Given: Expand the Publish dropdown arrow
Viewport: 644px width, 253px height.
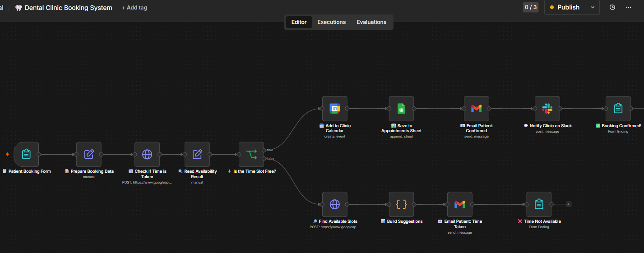Looking at the screenshot, I should pyautogui.click(x=593, y=7).
